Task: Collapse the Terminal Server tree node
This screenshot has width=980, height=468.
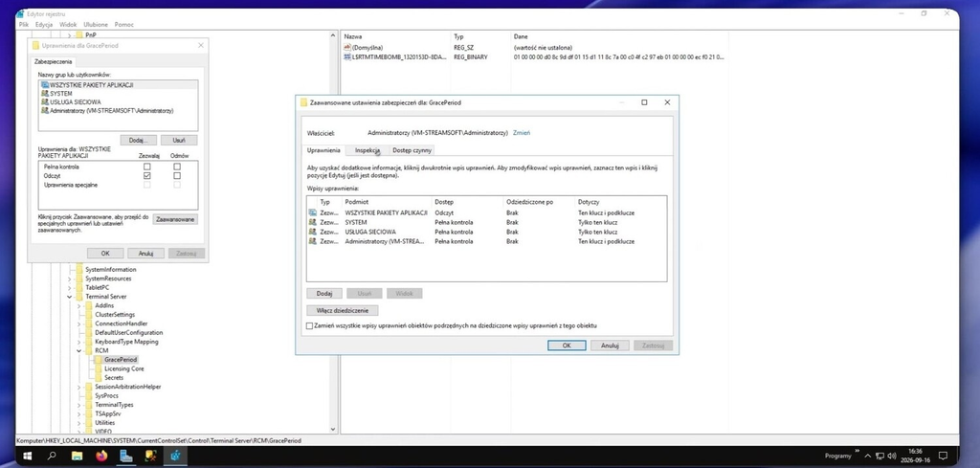Action: pyautogui.click(x=70, y=297)
